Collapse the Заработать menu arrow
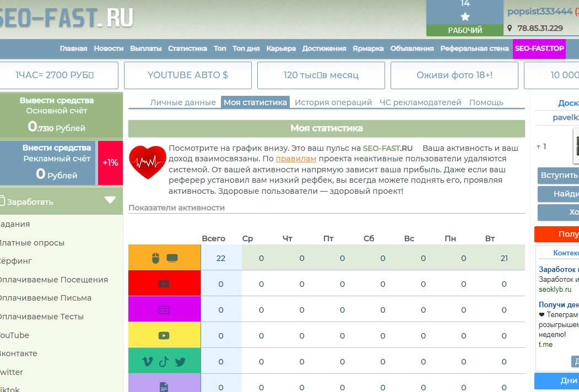The width and height of the screenshot is (579, 392). 110,200
